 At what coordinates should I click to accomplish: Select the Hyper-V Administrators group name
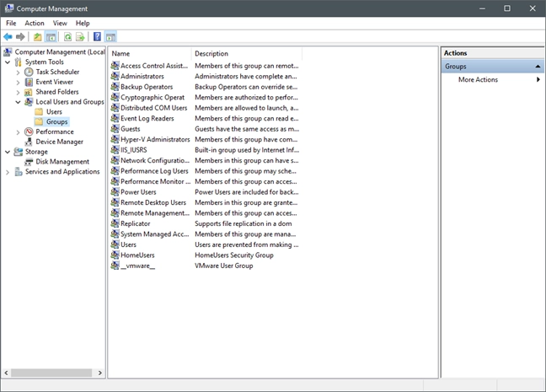[155, 139]
